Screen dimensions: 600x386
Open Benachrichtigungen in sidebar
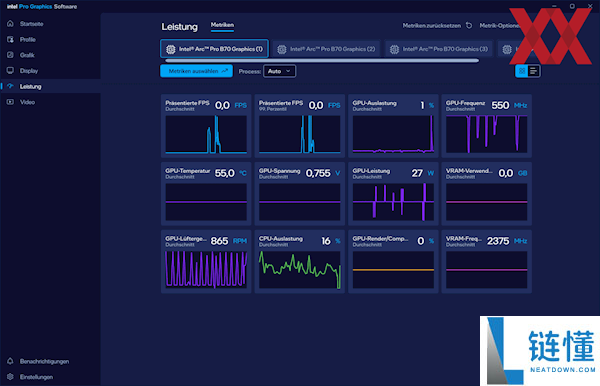(44, 362)
